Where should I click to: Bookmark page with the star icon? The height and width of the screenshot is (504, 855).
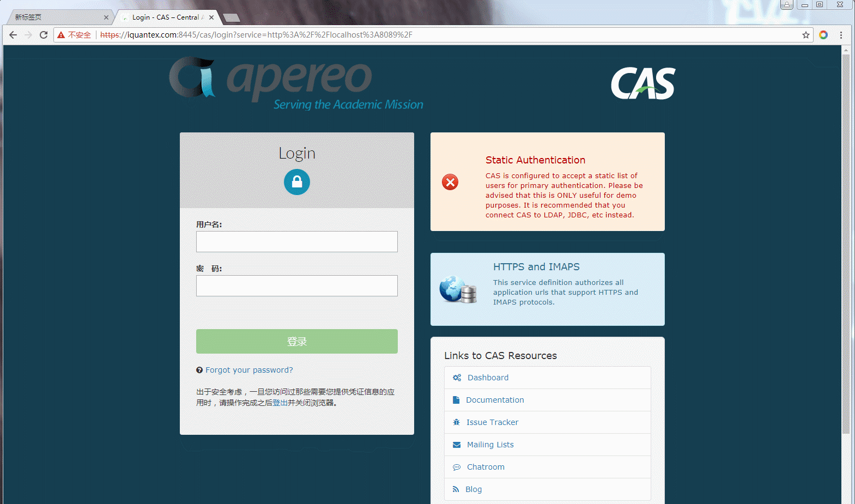tap(805, 35)
